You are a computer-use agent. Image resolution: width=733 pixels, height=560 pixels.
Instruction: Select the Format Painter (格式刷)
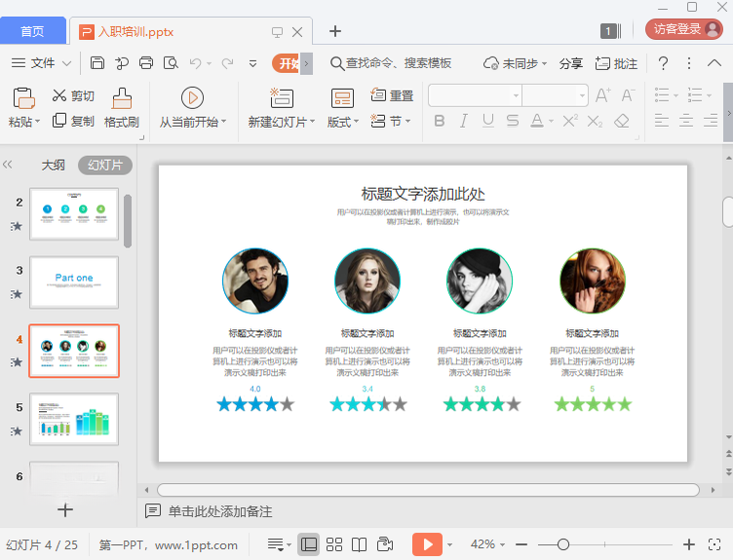click(122, 108)
